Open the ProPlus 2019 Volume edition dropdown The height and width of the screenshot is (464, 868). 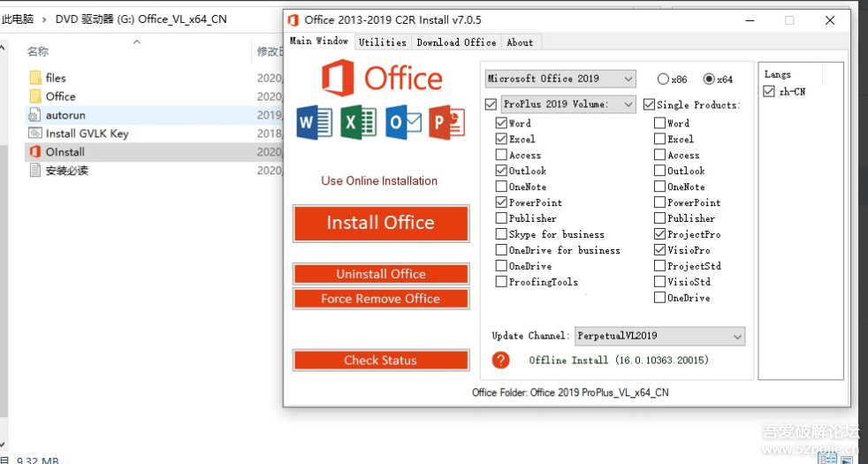click(568, 104)
